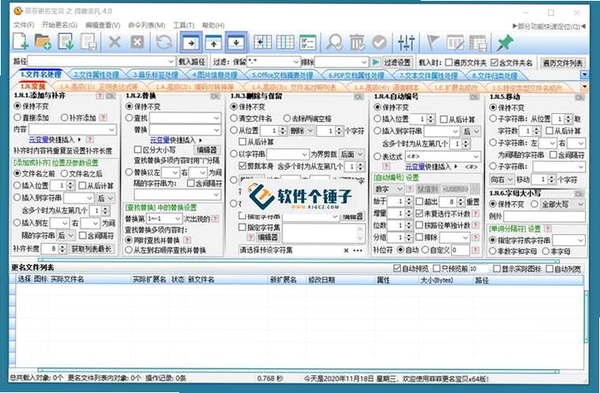This screenshot has width=600, height=393.
Task: Enable the 区分大小写 checkbox
Action: pyautogui.click(x=138, y=150)
